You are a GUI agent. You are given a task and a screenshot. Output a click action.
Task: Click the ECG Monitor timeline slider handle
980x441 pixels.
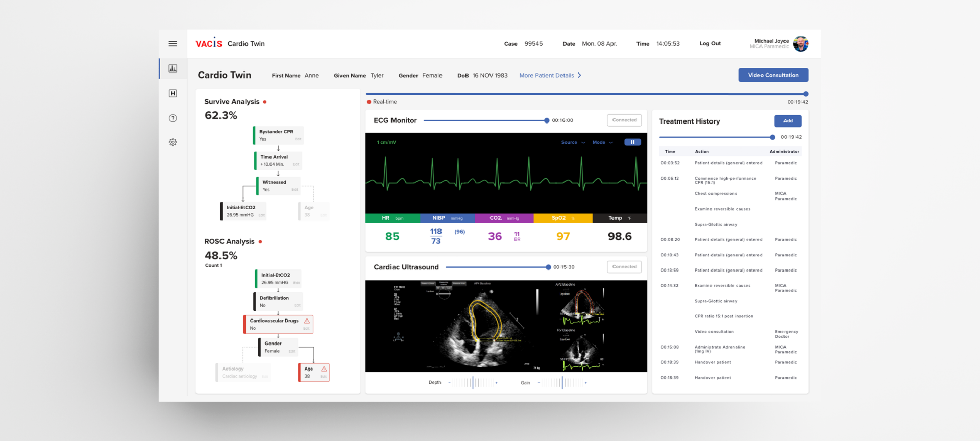[x=547, y=121]
